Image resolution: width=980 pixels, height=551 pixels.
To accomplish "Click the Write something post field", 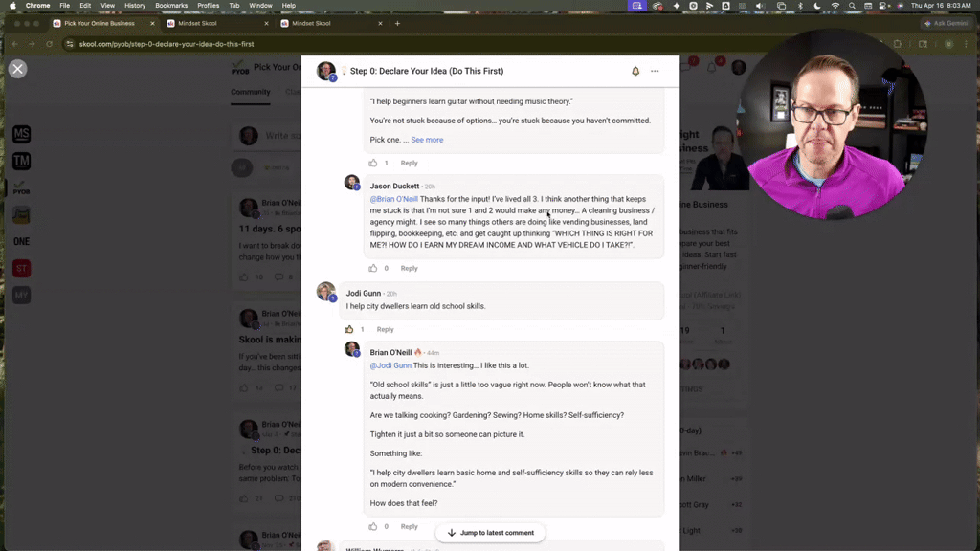I will coord(281,136).
